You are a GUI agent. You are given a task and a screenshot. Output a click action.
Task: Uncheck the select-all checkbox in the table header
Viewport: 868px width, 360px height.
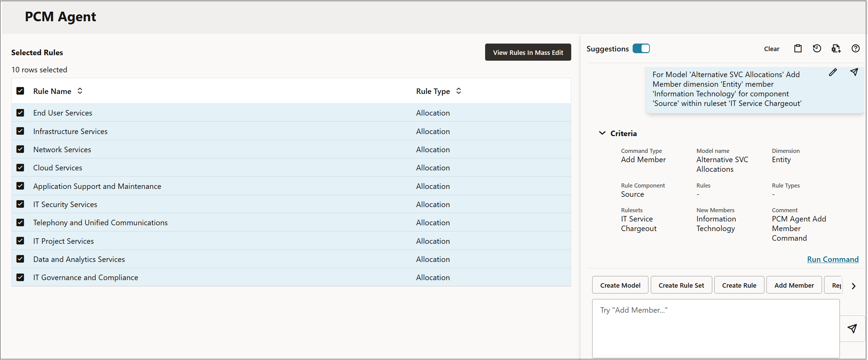pos(21,91)
